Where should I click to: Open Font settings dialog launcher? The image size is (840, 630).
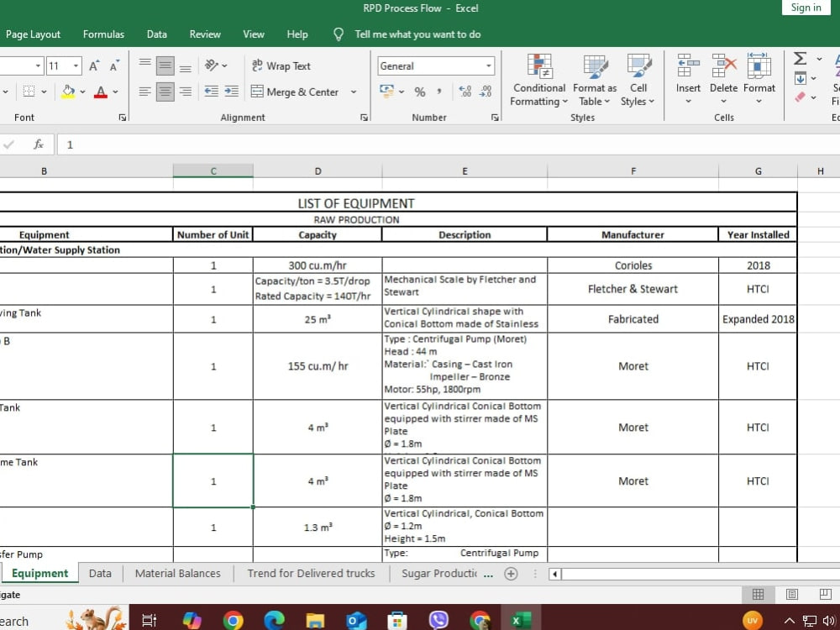[122, 118]
